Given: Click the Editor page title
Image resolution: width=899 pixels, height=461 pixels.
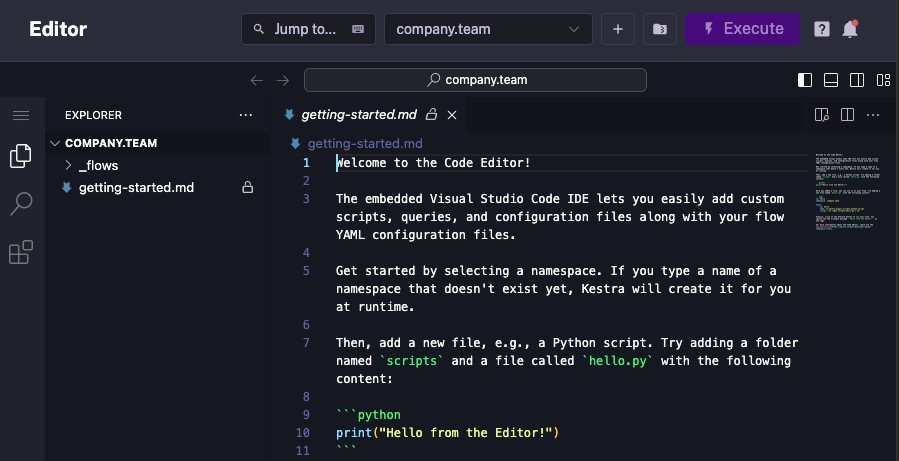Looking at the screenshot, I should pos(58,29).
